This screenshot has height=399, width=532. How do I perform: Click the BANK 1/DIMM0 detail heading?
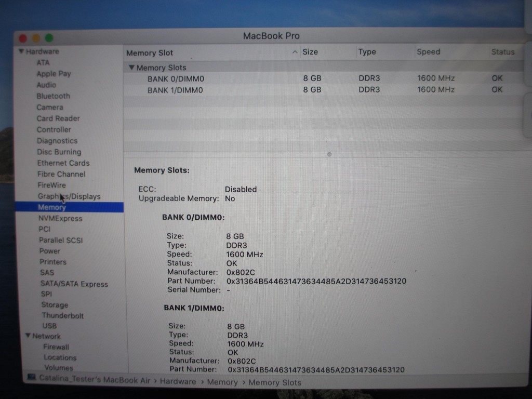(194, 308)
